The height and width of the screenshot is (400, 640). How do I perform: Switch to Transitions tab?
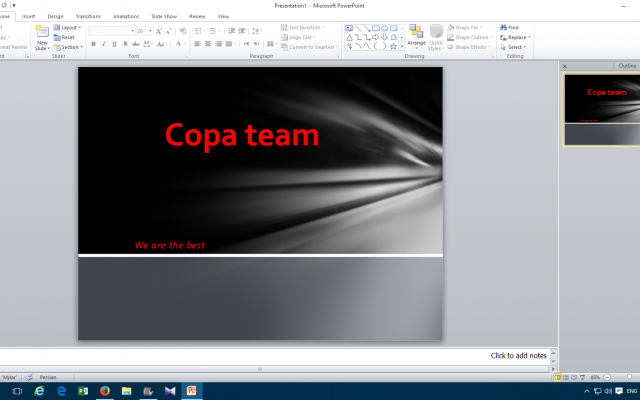88,16
